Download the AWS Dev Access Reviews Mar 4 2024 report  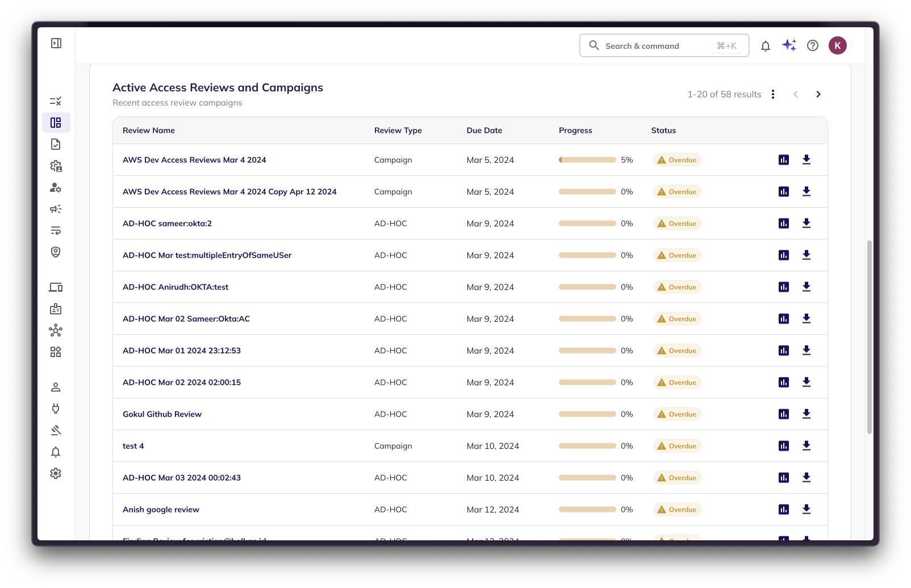(806, 160)
